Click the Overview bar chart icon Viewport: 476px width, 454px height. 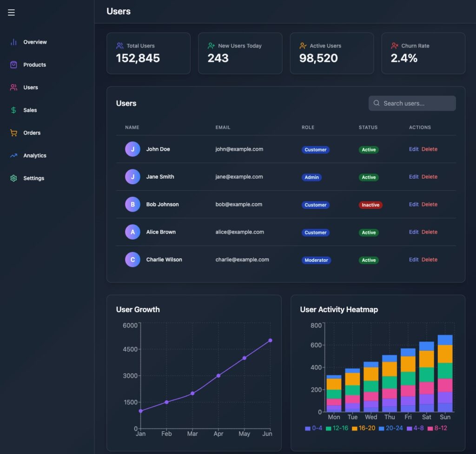tap(13, 42)
